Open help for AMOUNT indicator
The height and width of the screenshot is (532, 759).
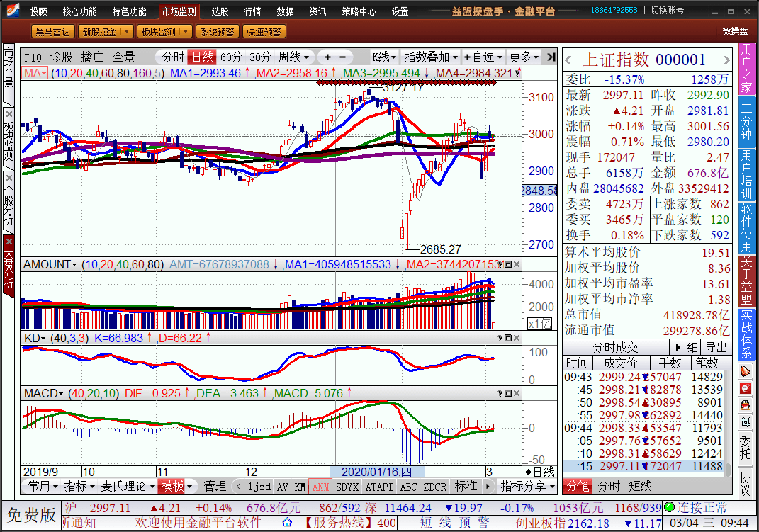pos(500,264)
